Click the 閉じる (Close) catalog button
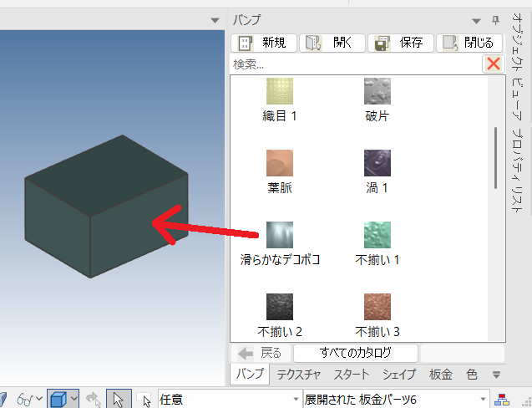 tap(469, 43)
